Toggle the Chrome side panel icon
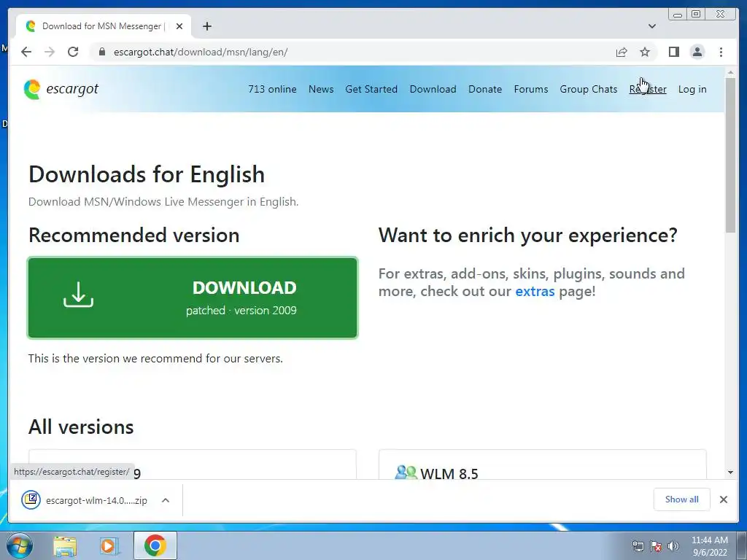The height and width of the screenshot is (560, 747). pos(673,52)
